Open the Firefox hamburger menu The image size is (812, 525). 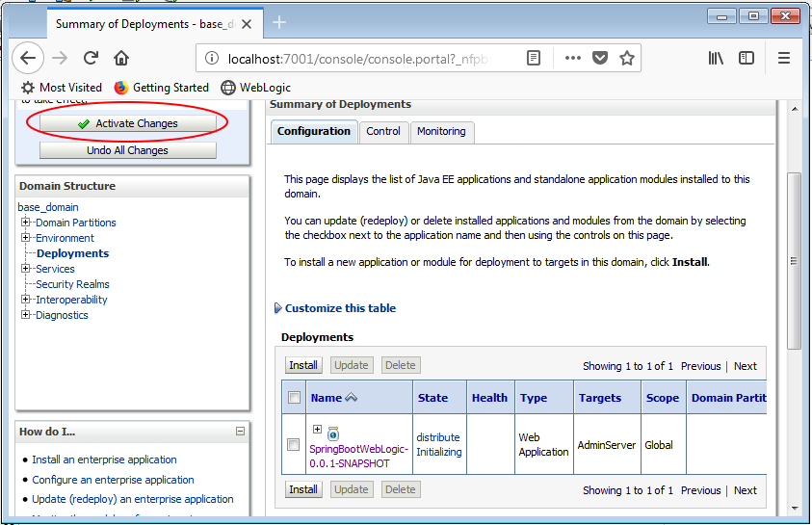(784, 58)
